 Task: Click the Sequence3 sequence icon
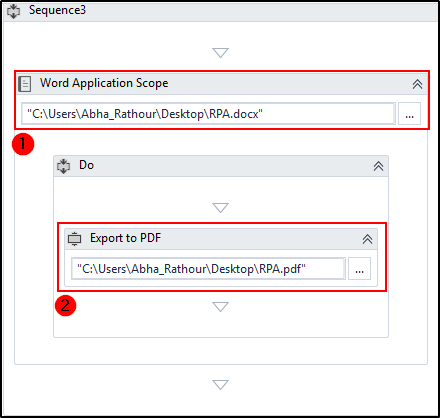13,11
